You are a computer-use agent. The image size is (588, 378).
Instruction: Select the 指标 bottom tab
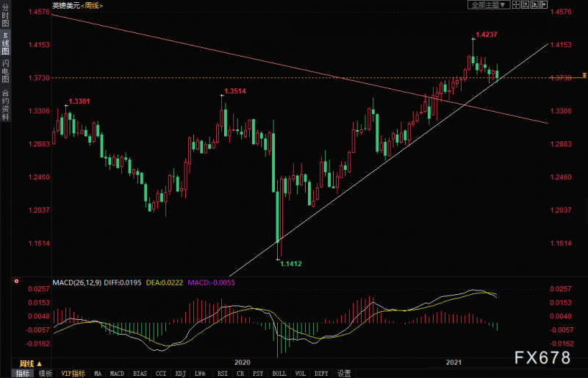tap(23, 374)
